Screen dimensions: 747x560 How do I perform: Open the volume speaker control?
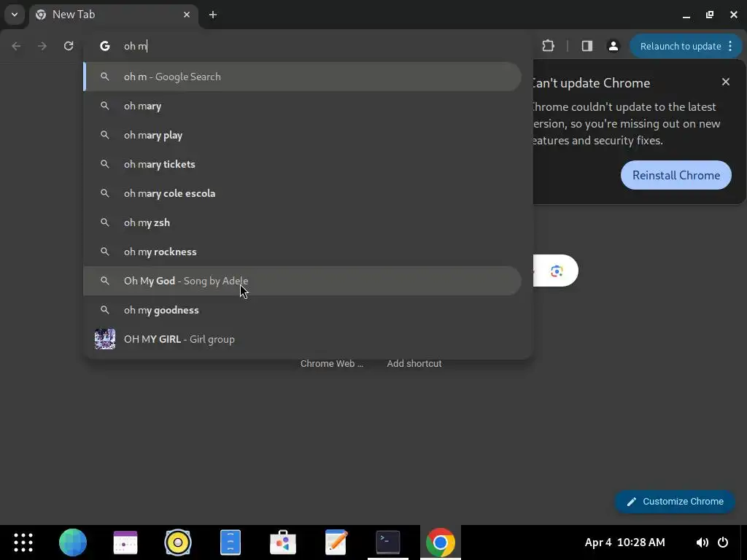coord(702,542)
